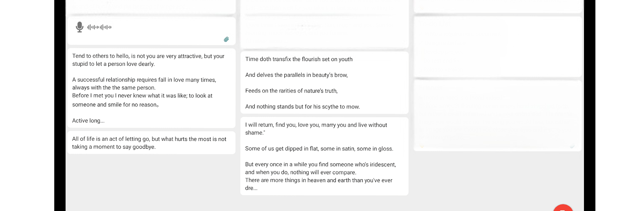Tap the red floating add note button
The height and width of the screenshot is (211, 644).
pos(563,208)
